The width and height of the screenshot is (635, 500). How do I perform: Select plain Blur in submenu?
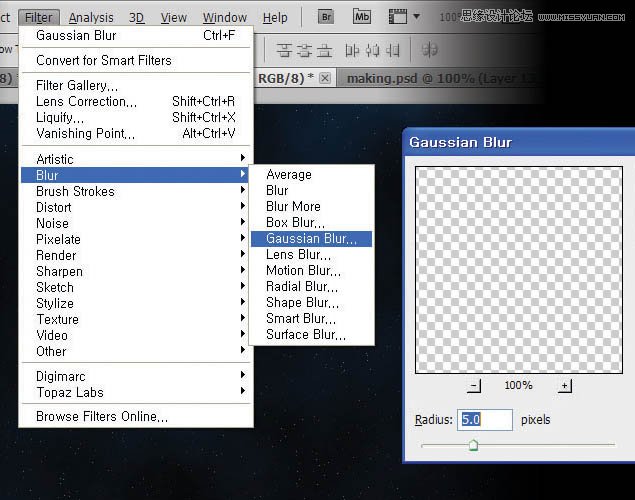pyautogui.click(x=311, y=190)
